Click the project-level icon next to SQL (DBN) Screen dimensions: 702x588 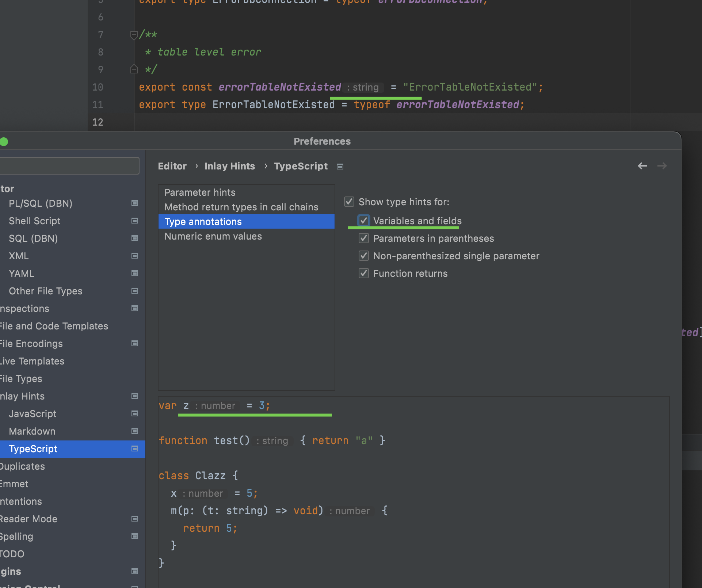point(135,238)
